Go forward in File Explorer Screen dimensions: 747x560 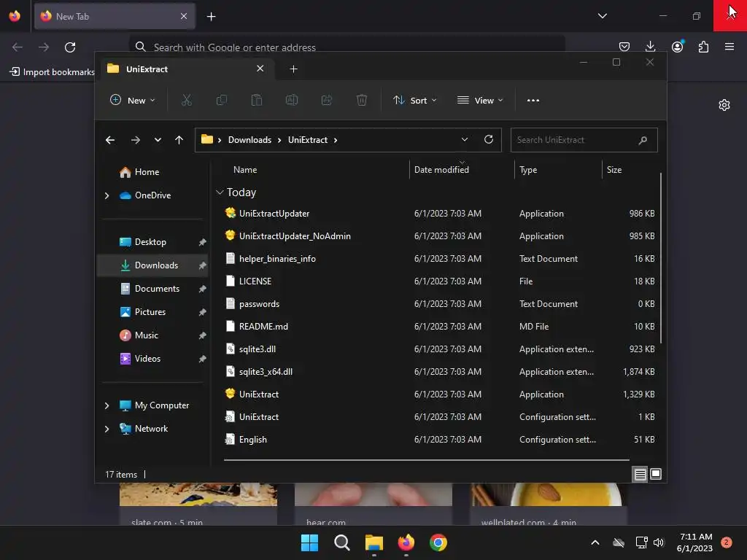pos(135,140)
